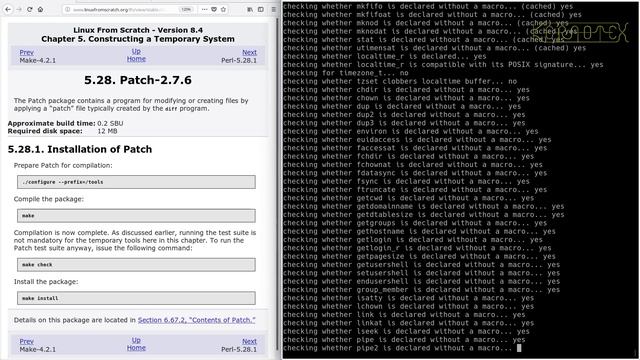The height and width of the screenshot is (360, 640).
Task: Show site information icon in address bar
Action: click(x=68, y=9)
